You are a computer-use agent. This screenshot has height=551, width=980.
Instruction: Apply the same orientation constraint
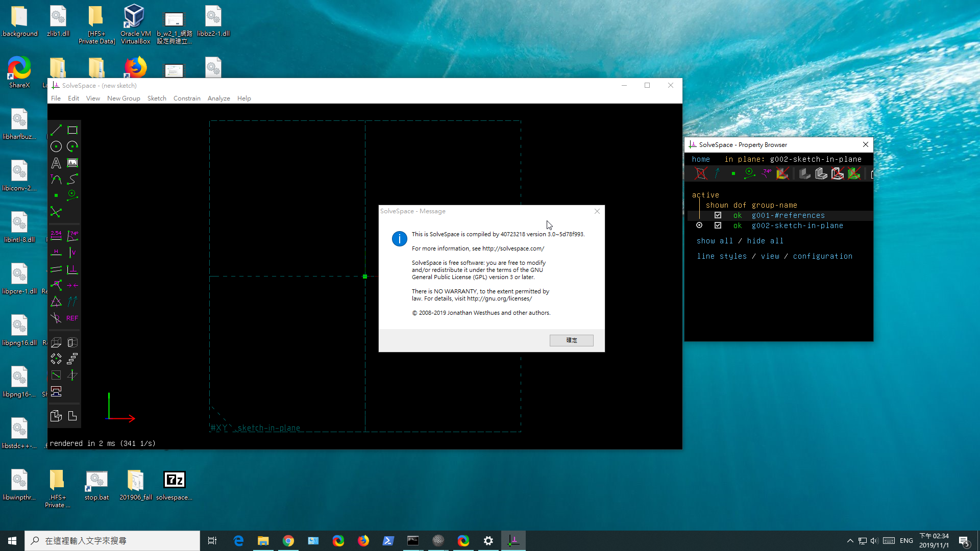(x=72, y=302)
